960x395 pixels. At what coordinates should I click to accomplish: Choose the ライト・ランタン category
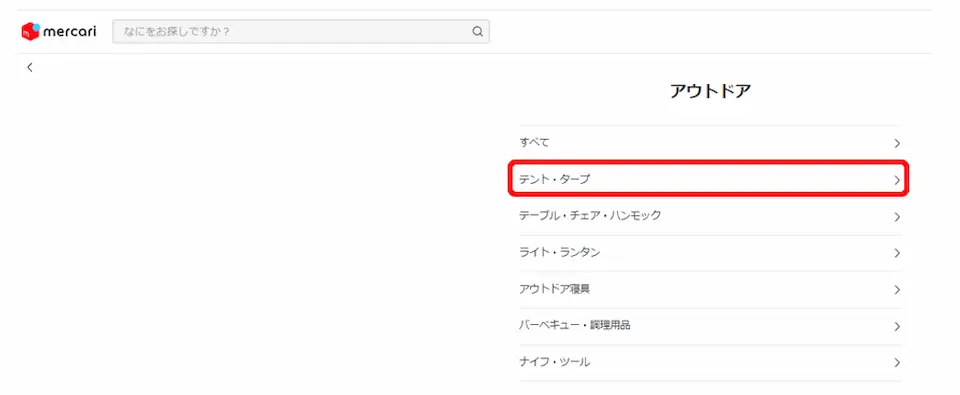click(x=710, y=252)
